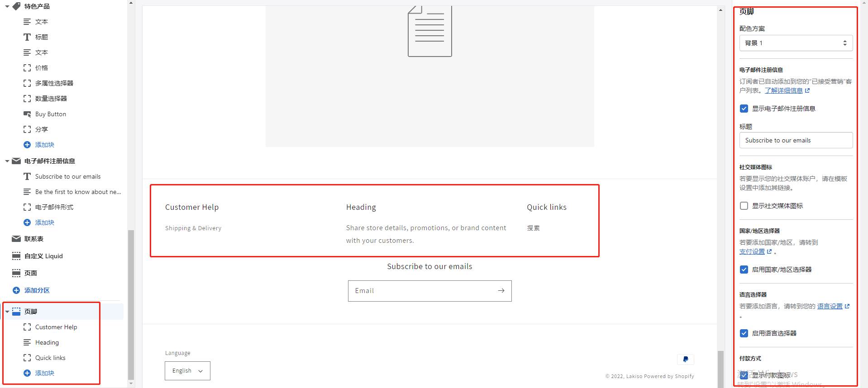Uncheck 显示电子邮件注册信息 checkbox

744,109
